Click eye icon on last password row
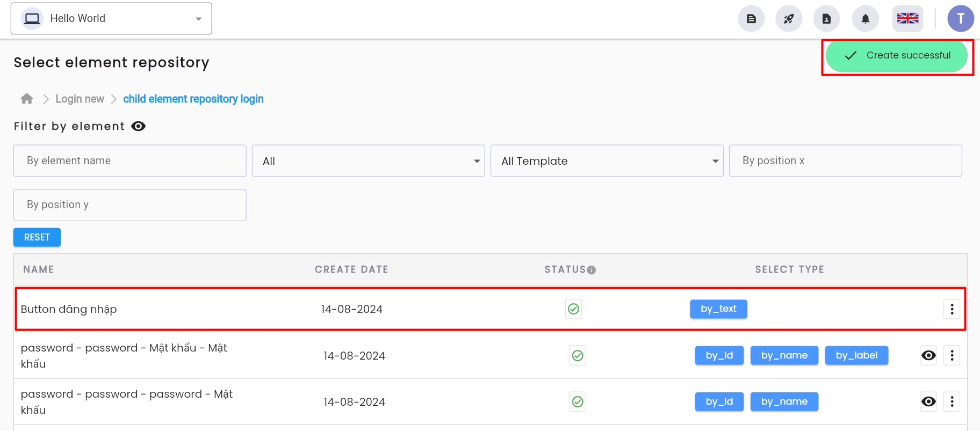 (x=928, y=401)
